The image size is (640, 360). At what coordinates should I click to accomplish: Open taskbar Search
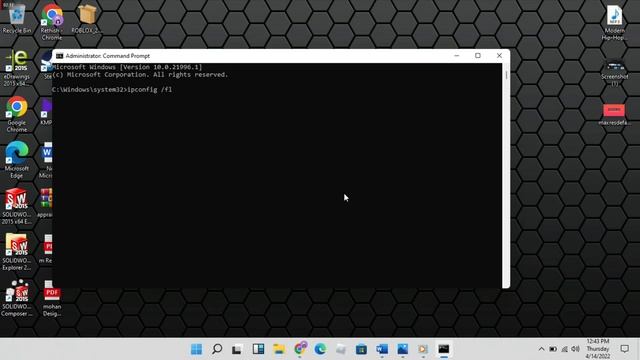point(217,349)
